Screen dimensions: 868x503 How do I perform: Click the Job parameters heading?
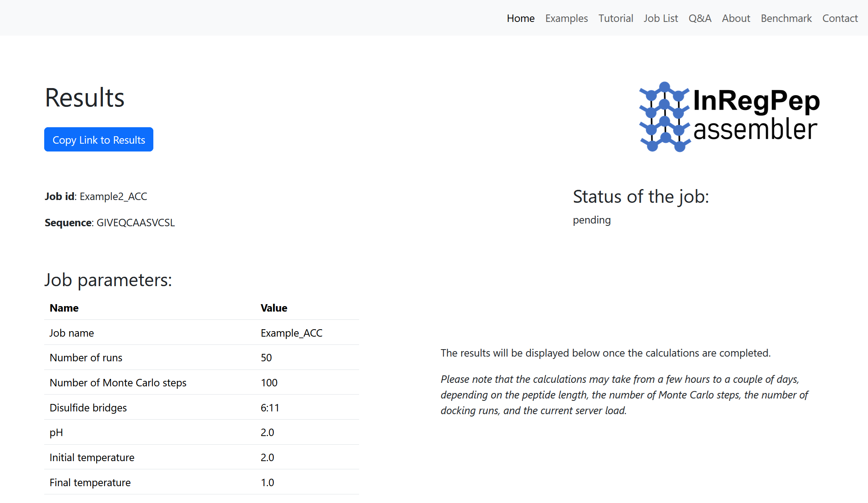[108, 280]
